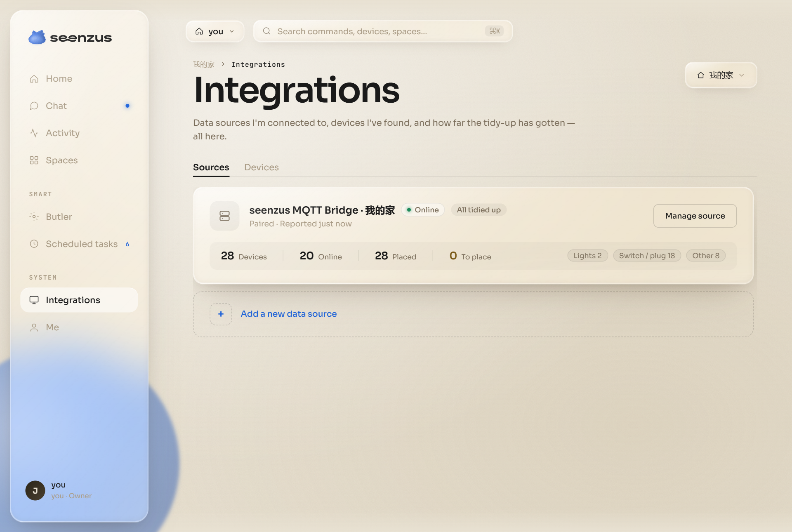This screenshot has width=792, height=532.
Task: Click the seenzus blue logo icon
Action: click(x=37, y=38)
